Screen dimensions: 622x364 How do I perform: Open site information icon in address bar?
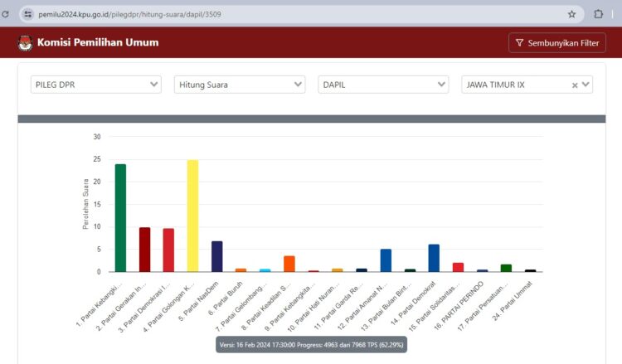pyautogui.click(x=28, y=14)
